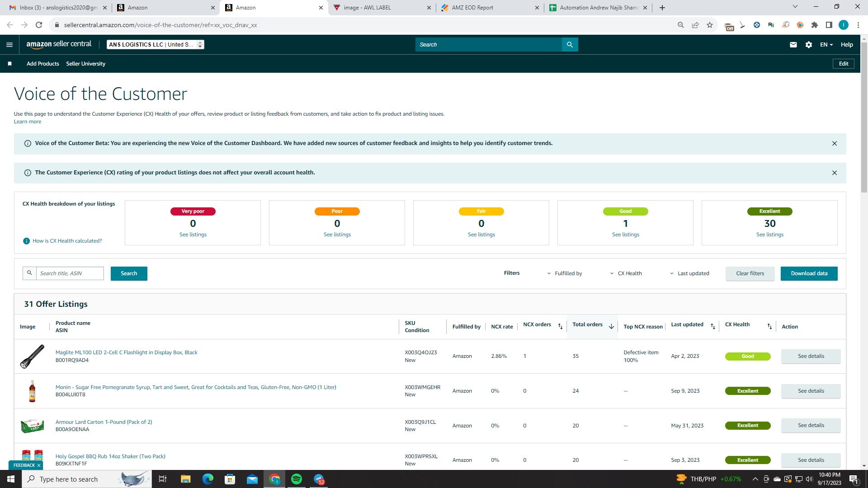Image resolution: width=868 pixels, height=488 pixels.
Task: Switch to the Inbox Gmail tab
Action: 58,8
